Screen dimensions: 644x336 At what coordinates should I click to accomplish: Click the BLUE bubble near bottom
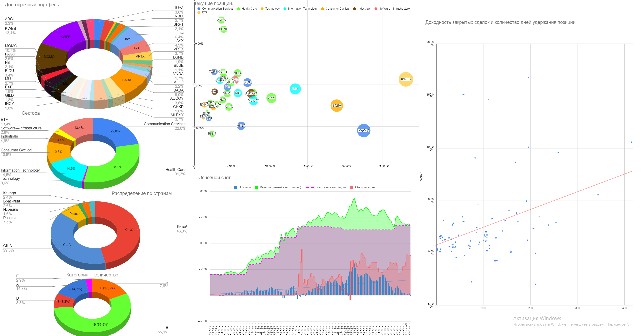212,134
